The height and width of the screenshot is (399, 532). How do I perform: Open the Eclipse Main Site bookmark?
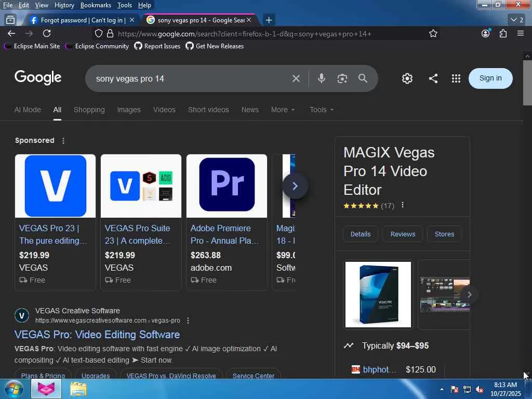pyautogui.click(x=33, y=46)
